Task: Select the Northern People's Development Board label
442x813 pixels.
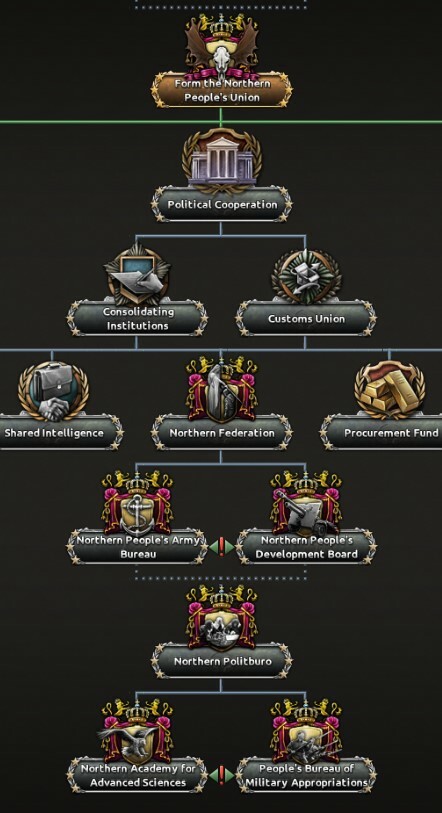Action: click(306, 546)
